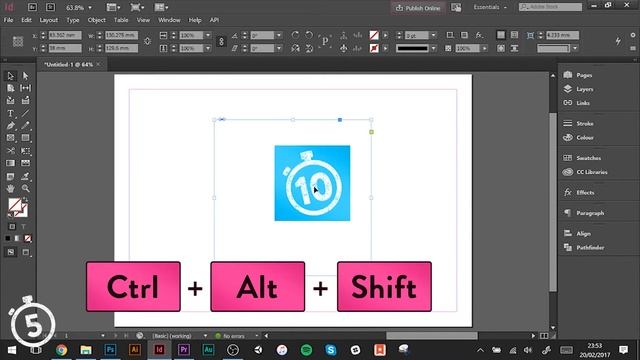Click the Adobe Stock search field

tap(551, 7)
